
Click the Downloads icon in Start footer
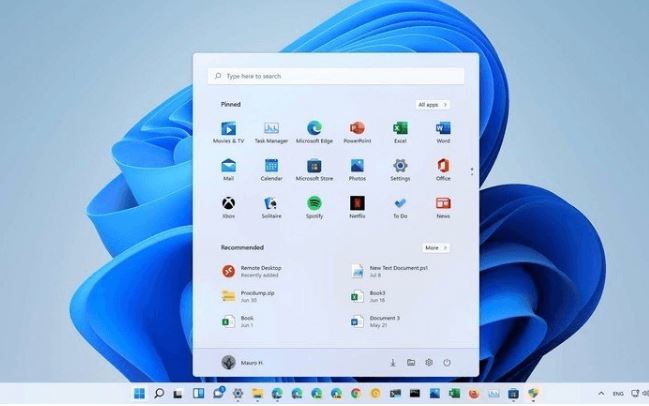coord(393,363)
